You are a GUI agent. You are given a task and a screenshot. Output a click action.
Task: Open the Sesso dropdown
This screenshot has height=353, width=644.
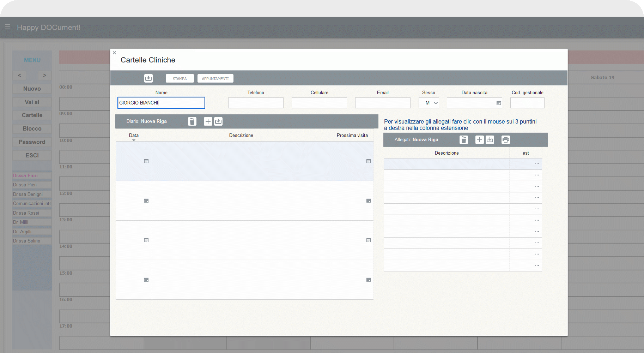coord(429,103)
